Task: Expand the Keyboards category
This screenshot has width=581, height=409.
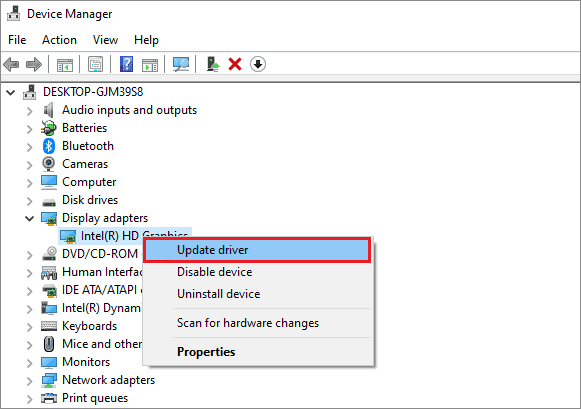Action: (30, 327)
